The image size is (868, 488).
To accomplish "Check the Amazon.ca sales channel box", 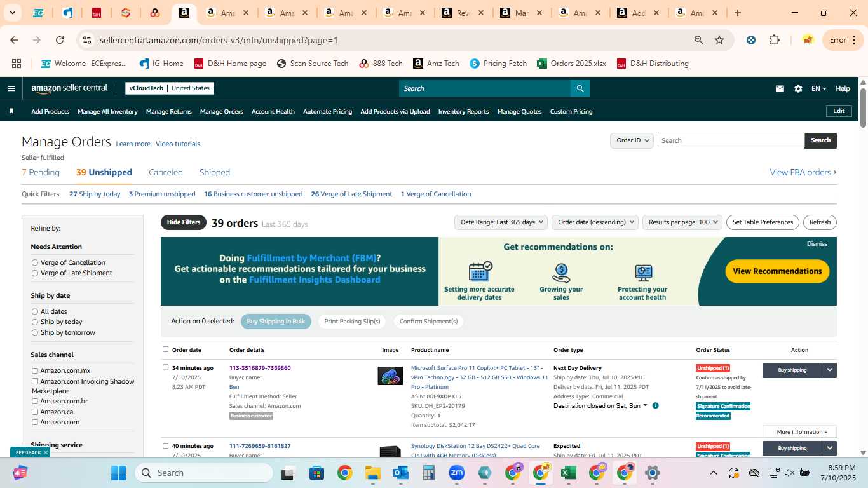I will (35, 412).
